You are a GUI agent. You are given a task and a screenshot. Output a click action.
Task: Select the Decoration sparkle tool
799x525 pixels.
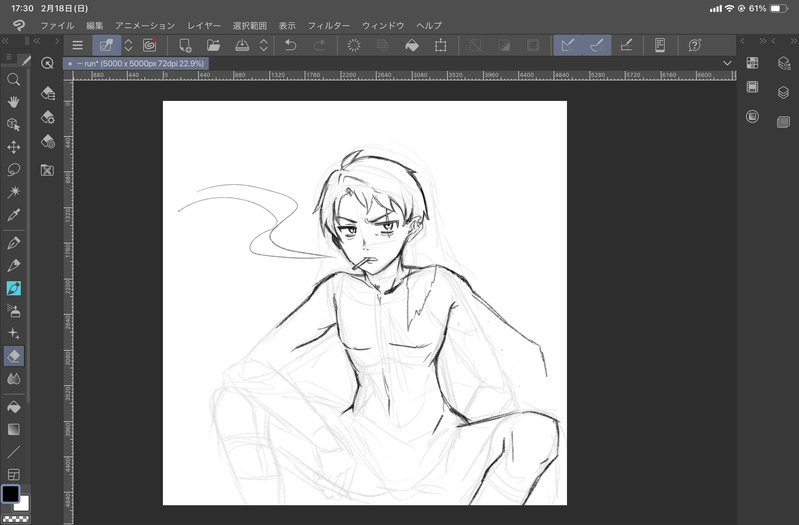tap(14, 333)
